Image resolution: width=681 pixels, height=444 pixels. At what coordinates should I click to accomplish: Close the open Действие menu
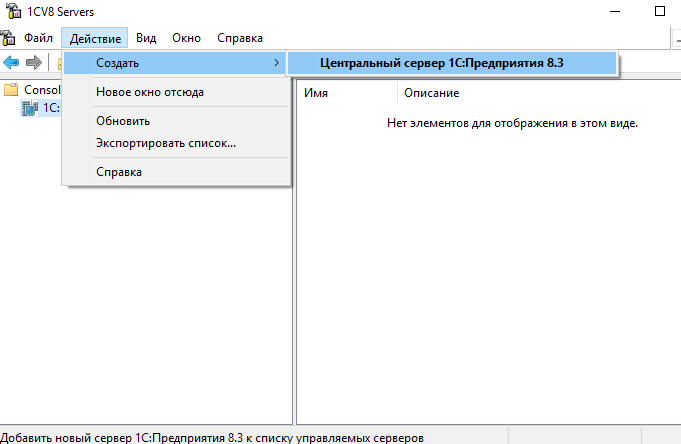pyautogui.click(x=95, y=38)
